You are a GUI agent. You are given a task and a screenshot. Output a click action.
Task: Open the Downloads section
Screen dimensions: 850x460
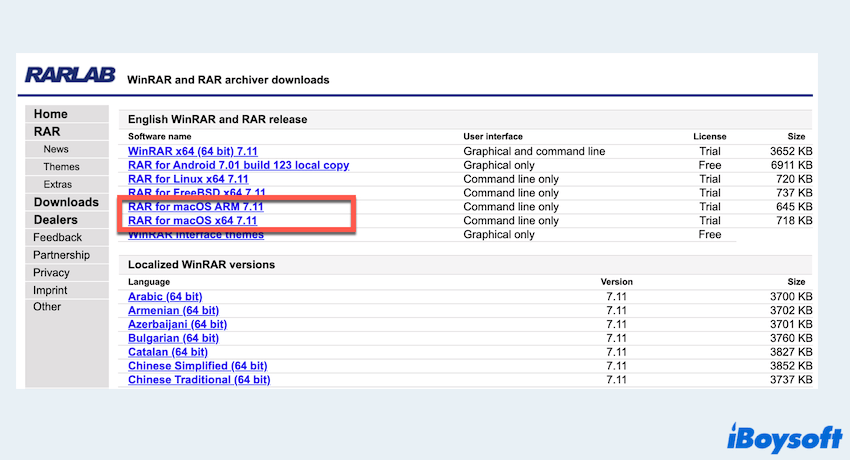(66, 202)
